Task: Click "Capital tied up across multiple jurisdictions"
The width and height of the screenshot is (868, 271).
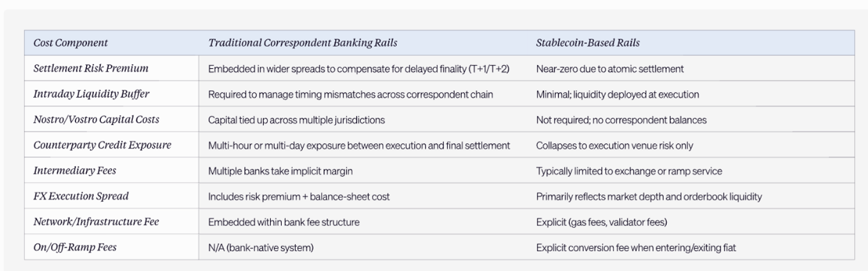Action: (x=296, y=120)
